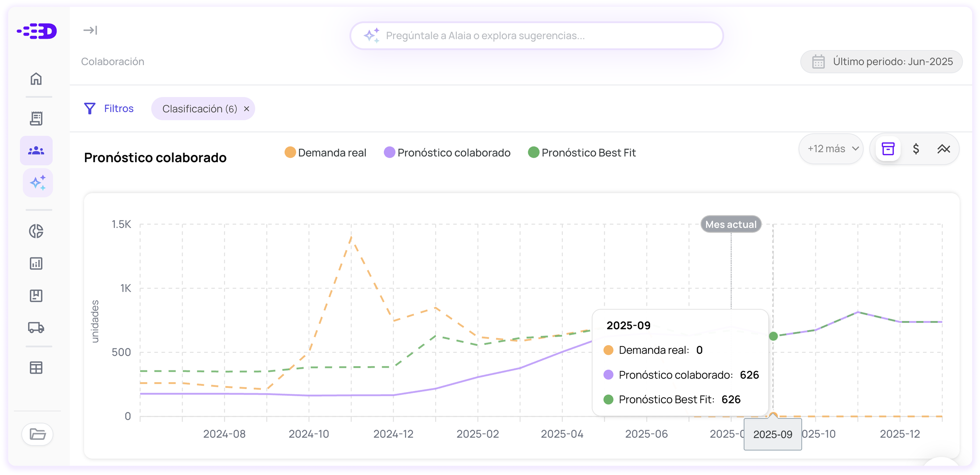Toggle Pronóstico colaborado legend series
980x475 pixels.
447,152
